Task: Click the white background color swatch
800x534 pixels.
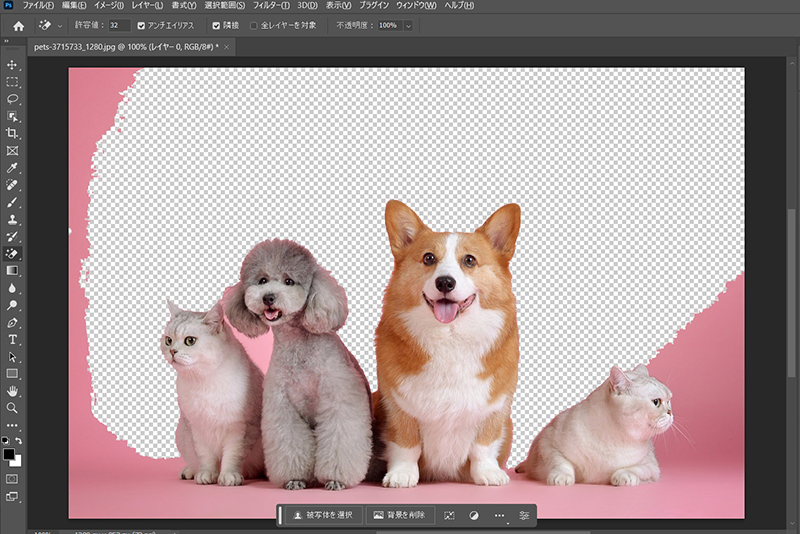Action: [x=17, y=462]
